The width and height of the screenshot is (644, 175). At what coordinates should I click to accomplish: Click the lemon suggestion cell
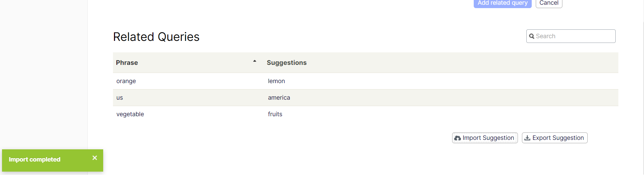click(276, 81)
